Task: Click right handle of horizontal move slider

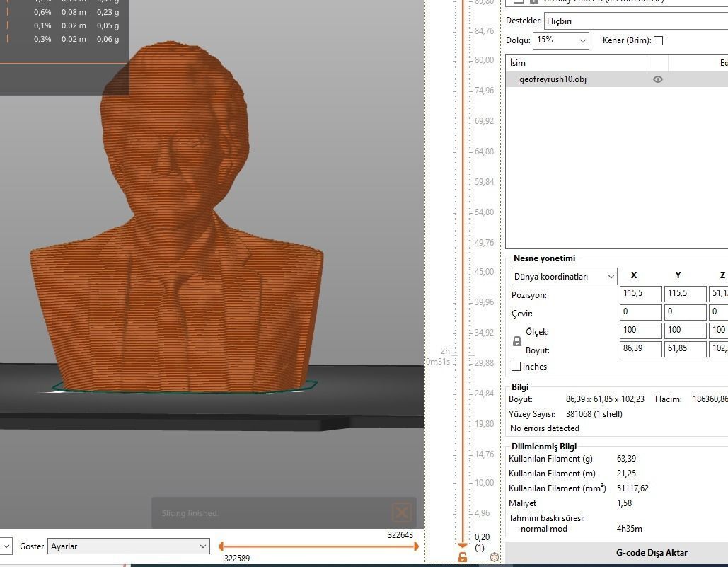Action: click(x=417, y=546)
